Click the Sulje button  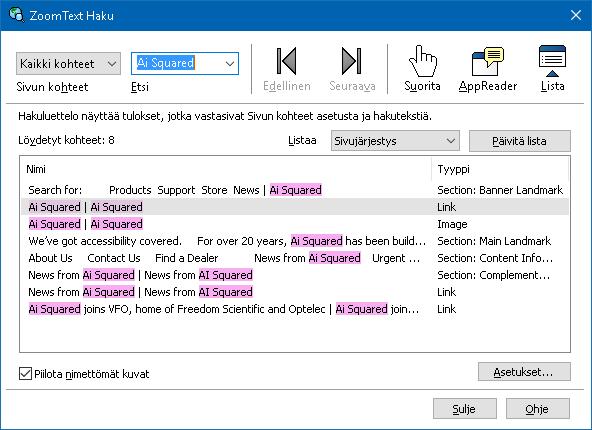(x=464, y=409)
